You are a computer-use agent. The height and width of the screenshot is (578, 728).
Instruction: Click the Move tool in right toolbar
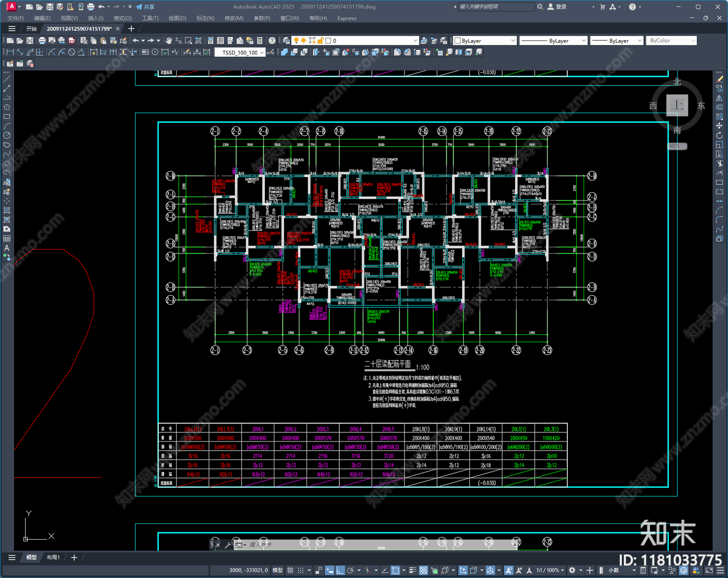tap(719, 126)
